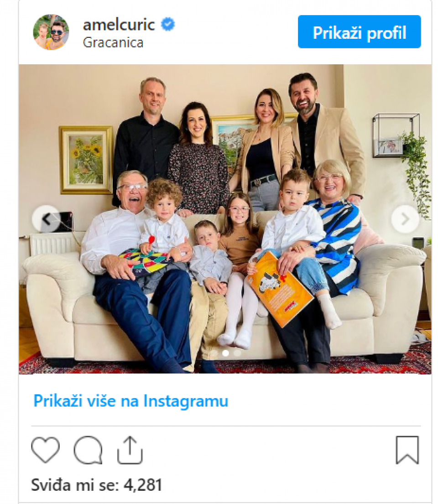Click the Prikaži profil button

pyautogui.click(x=359, y=32)
